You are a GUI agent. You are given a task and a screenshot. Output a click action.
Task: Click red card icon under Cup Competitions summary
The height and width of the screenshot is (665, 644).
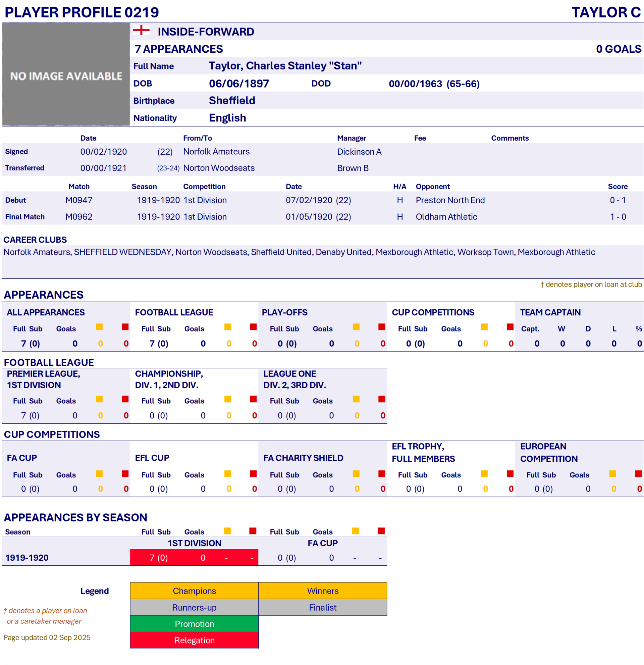[510, 327]
